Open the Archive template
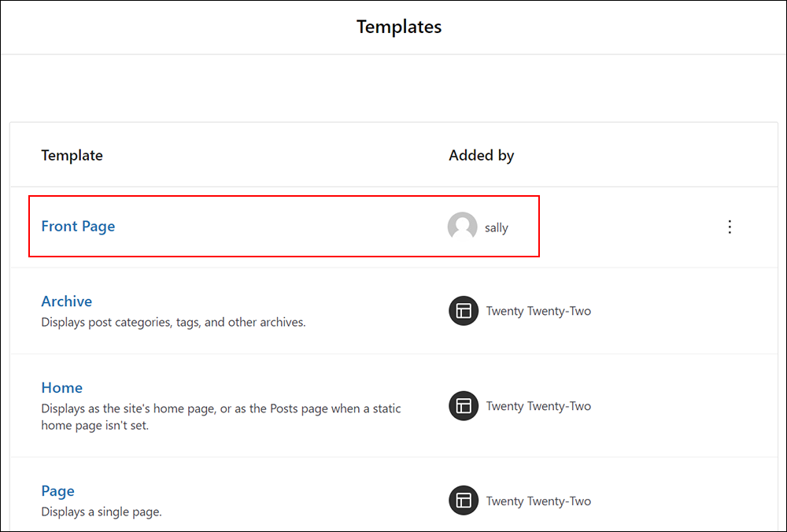The width and height of the screenshot is (787, 532). [x=67, y=301]
